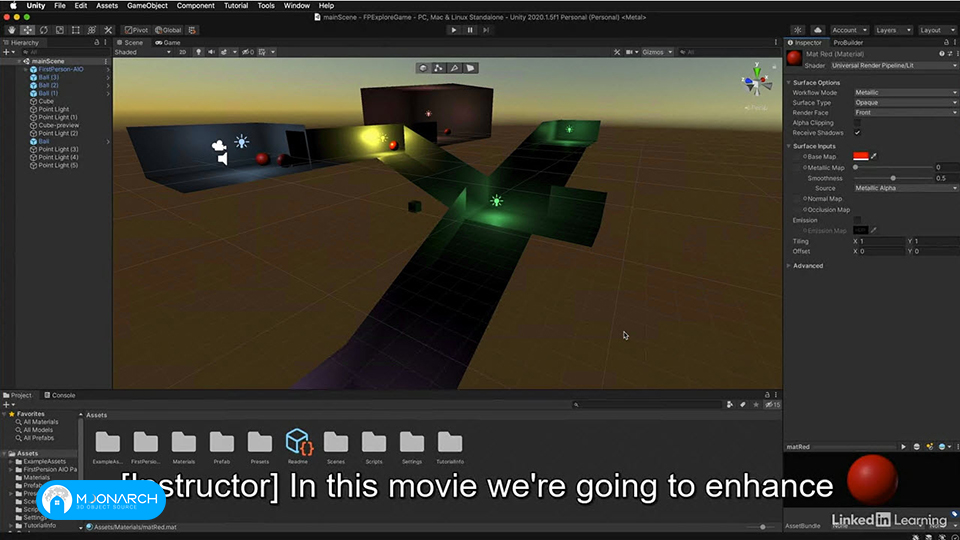Image resolution: width=960 pixels, height=540 pixels.
Task: Toggle the scene grid button
Action: pos(262,52)
